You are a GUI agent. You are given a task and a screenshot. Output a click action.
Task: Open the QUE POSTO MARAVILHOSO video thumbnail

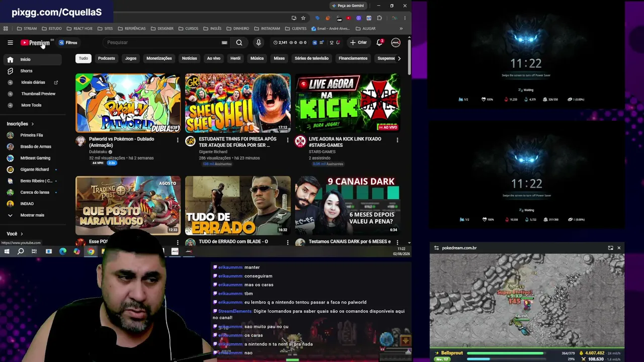[128, 205]
